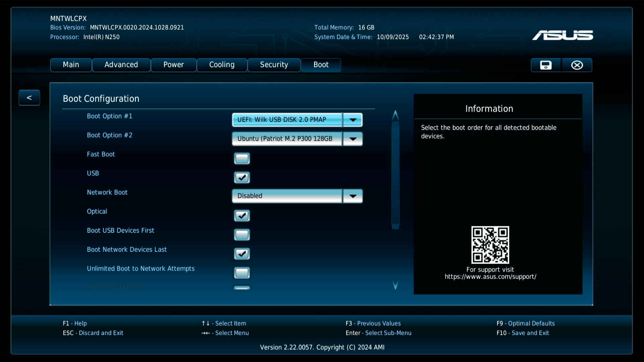Click the ASUS logo

(x=562, y=35)
